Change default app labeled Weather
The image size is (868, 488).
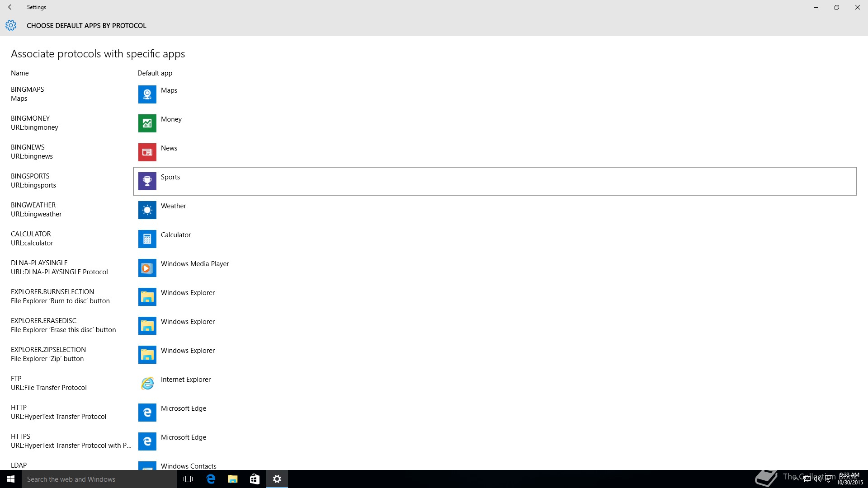(x=174, y=206)
